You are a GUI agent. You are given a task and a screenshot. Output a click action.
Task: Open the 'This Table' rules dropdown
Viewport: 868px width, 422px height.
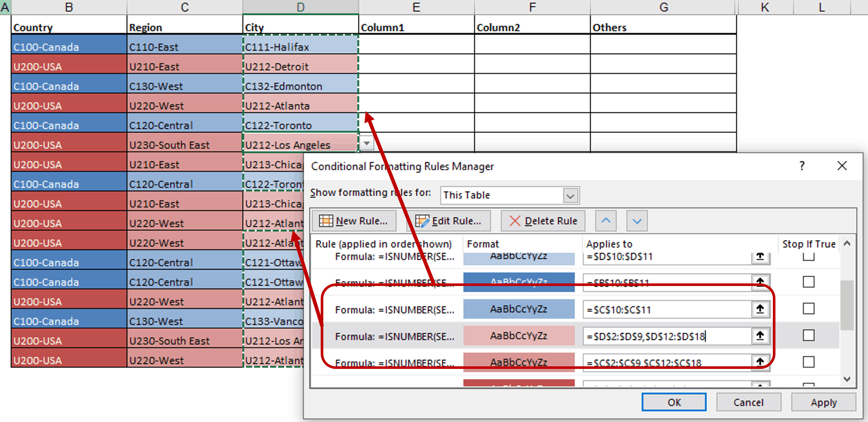(x=570, y=195)
